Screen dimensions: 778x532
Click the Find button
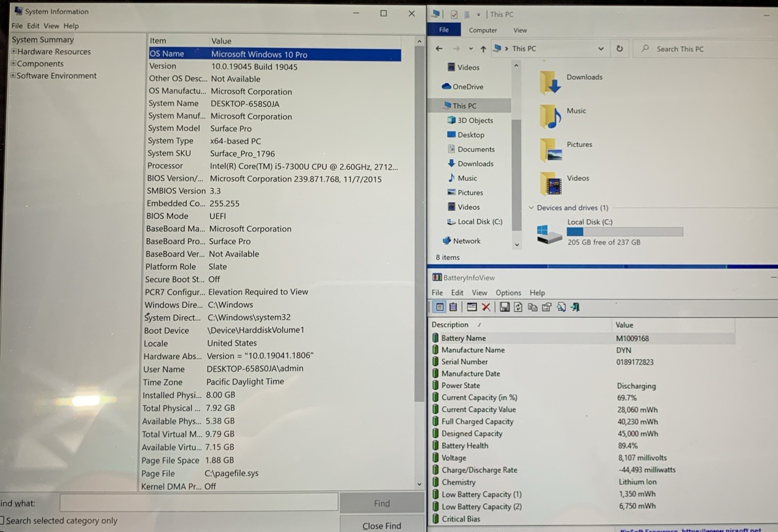click(x=382, y=503)
